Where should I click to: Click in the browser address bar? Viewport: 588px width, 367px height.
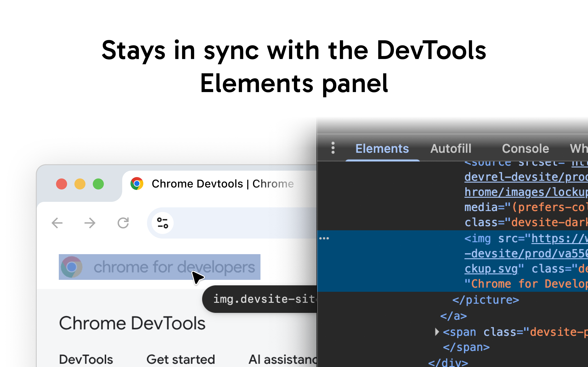point(243,223)
